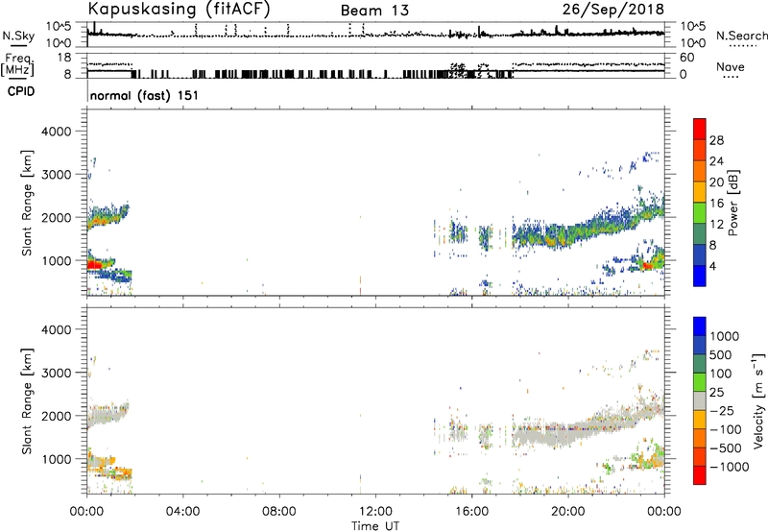
Task: Select the "60" tick on the Nave axis
Action: point(687,58)
